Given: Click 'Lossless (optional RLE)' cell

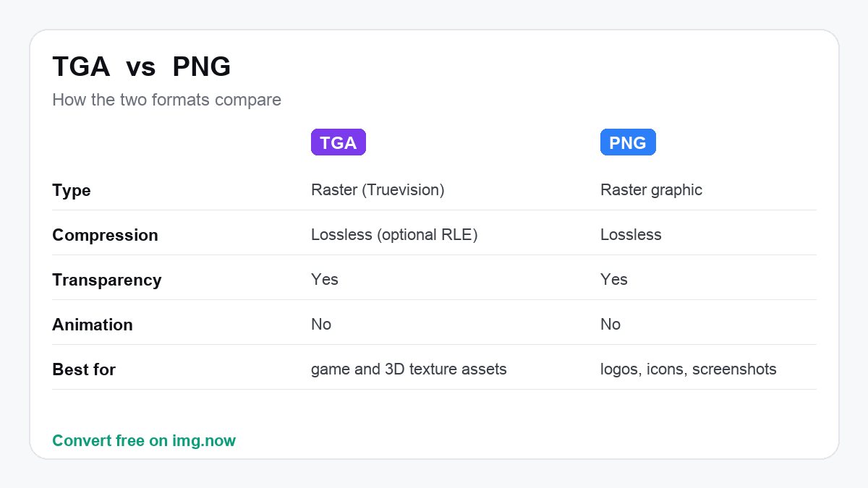Looking at the screenshot, I should [395, 235].
